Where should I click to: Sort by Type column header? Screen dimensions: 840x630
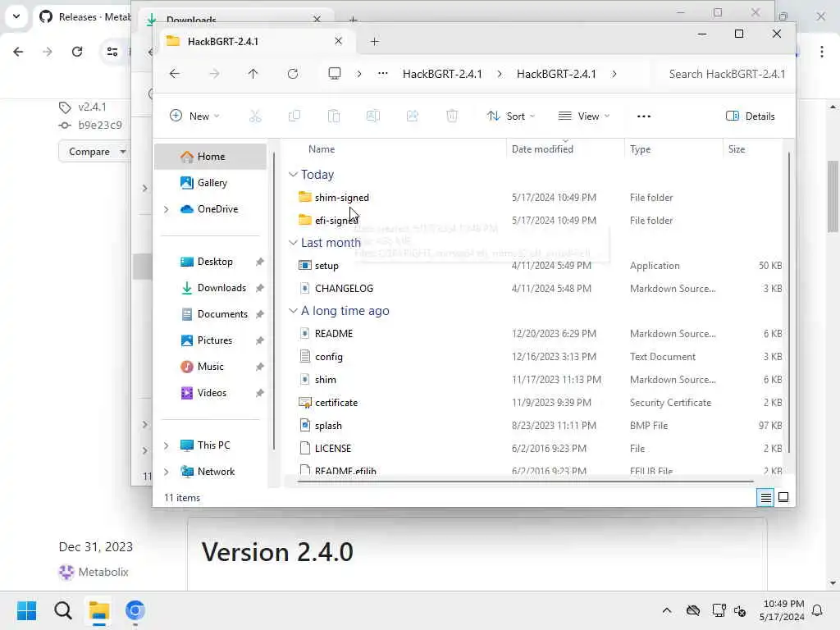click(640, 149)
